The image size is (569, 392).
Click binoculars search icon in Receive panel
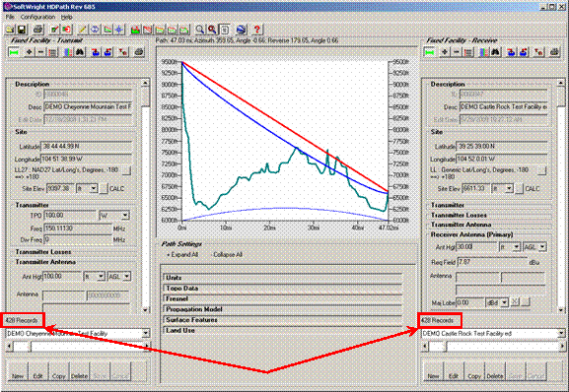(x=495, y=52)
